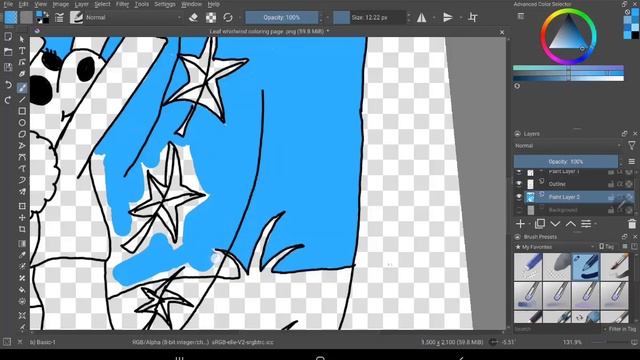640x360 pixels.
Task: Click the Open Document folder icon
Action: (x=8, y=52)
